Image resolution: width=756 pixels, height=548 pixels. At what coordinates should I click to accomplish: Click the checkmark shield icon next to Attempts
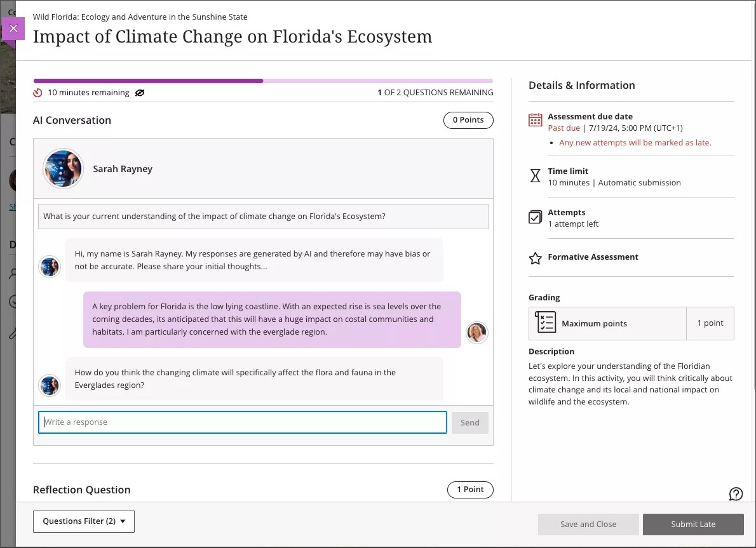pos(535,217)
